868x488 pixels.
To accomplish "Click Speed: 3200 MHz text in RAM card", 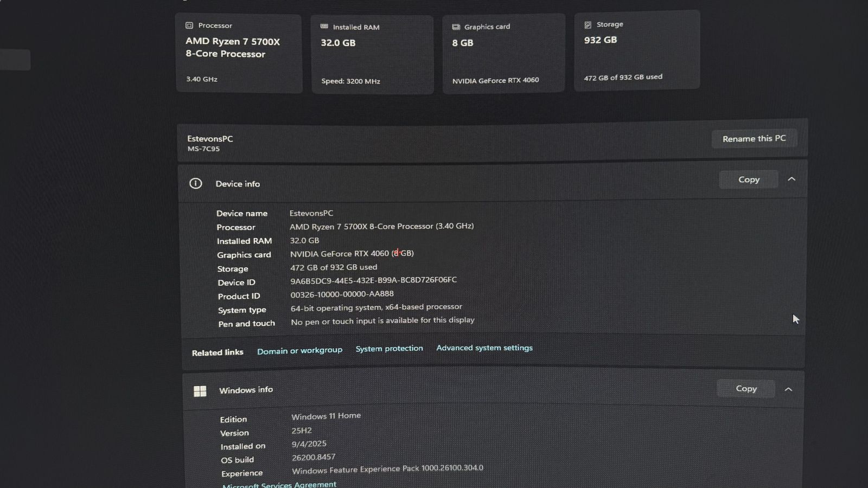I will pyautogui.click(x=350, y=81).
